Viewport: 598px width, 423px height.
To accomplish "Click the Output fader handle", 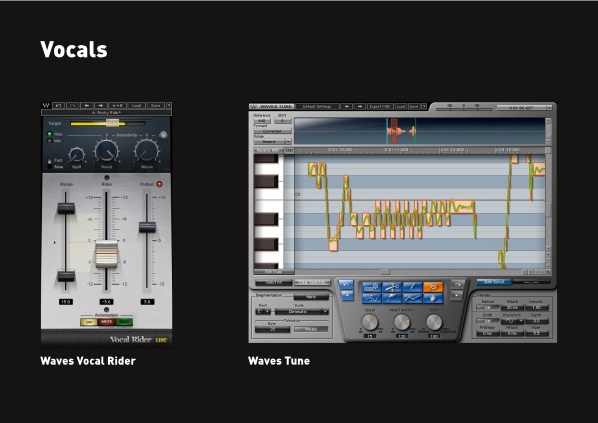I will point(147,227).
